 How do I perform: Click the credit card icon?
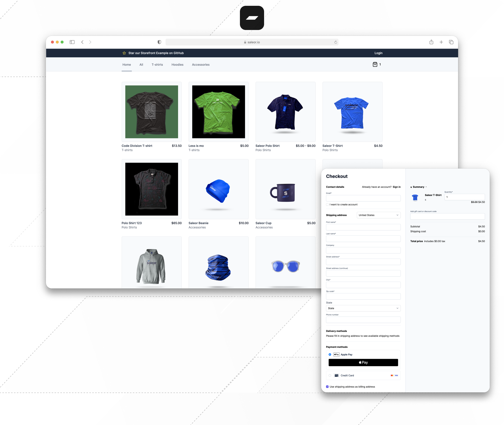pos(337,375)
